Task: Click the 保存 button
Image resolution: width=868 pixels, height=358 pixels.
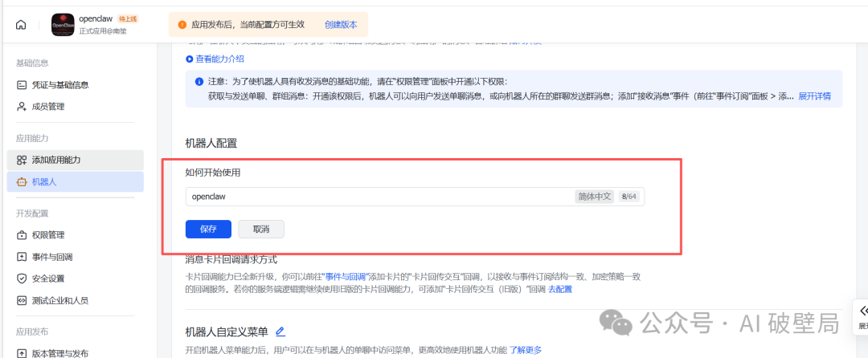Action: [208, 230]
